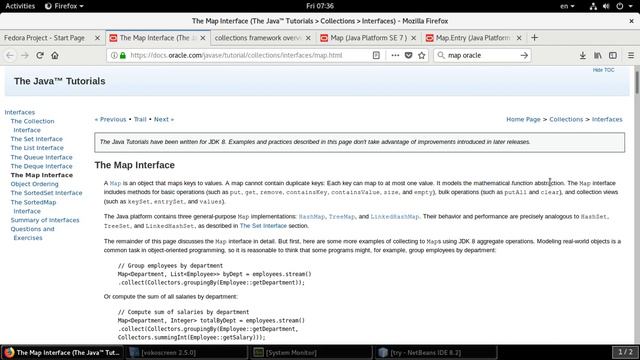Toggle the sidebar view icon
This screenshot has width=640, height=360.
613,55
